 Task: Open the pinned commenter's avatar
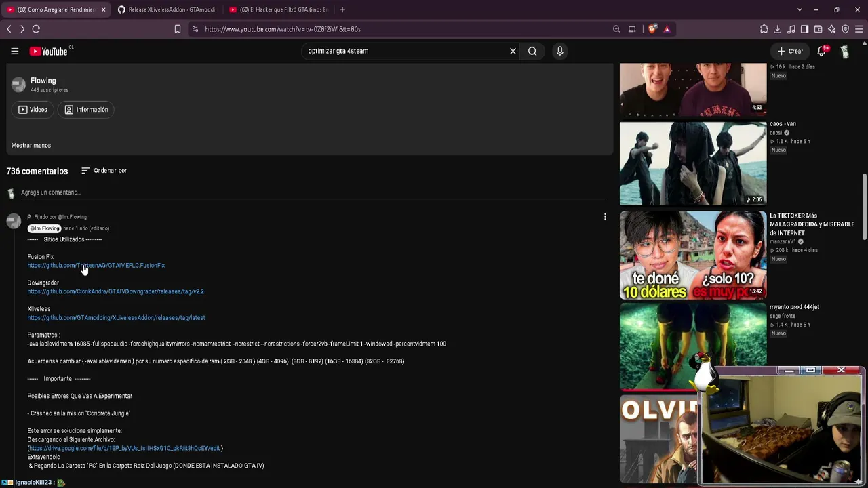click(14, 222)
